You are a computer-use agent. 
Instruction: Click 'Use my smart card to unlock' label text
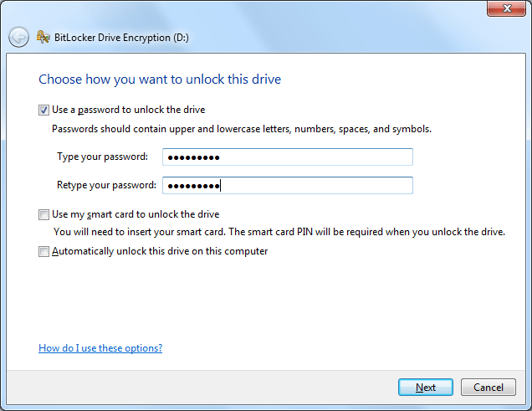pos(136,214)
